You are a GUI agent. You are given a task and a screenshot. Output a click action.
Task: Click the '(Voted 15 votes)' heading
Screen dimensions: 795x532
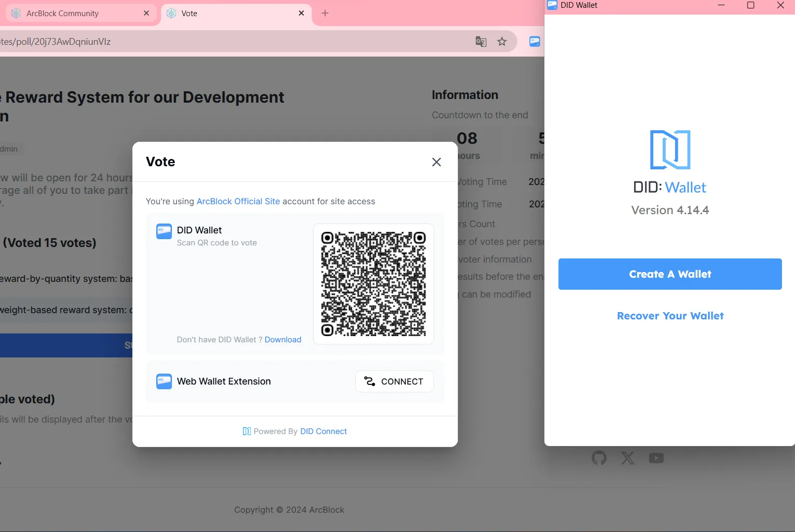tap(49, 243)
